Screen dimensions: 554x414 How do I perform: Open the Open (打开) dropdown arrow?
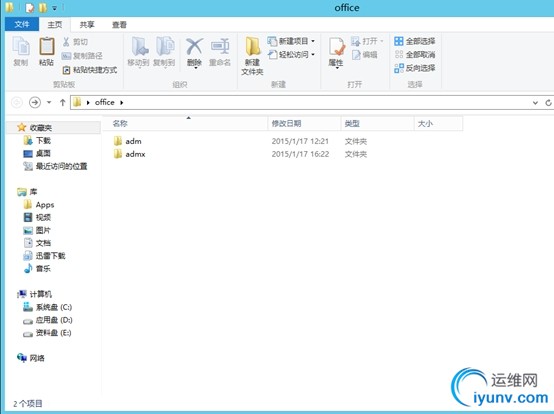(x=382, y=41)
